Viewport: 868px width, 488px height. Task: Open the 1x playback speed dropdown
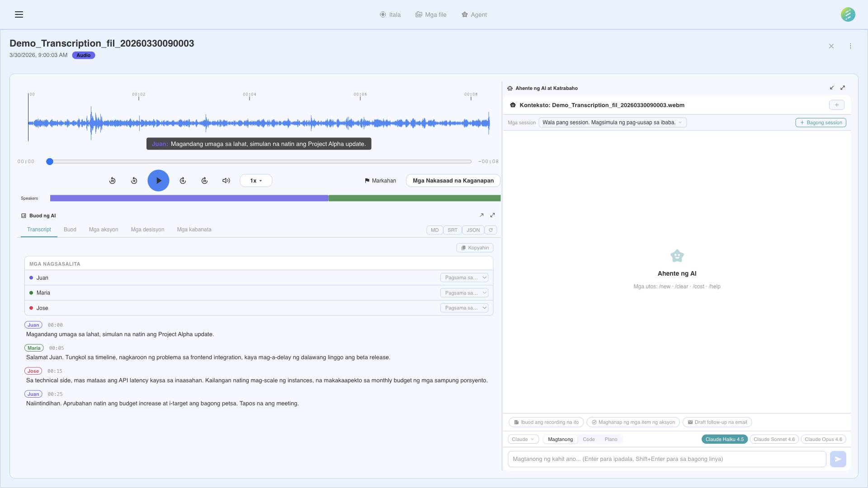coord(255,180)
